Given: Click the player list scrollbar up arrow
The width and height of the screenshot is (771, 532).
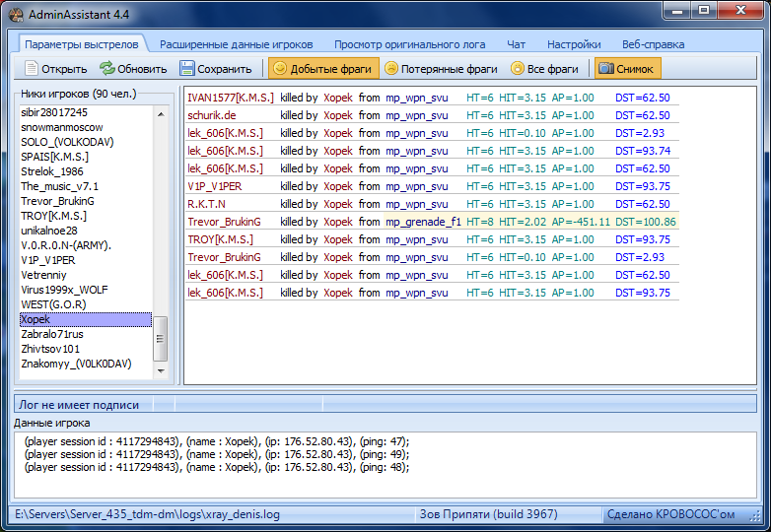Looking at the screenshot, I should [x=161, y=114].
